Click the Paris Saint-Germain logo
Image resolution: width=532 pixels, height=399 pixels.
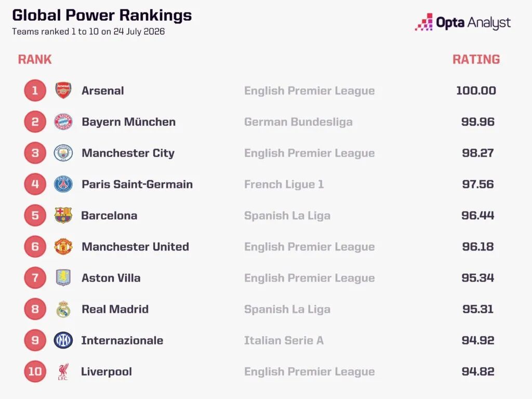point(63,184)
